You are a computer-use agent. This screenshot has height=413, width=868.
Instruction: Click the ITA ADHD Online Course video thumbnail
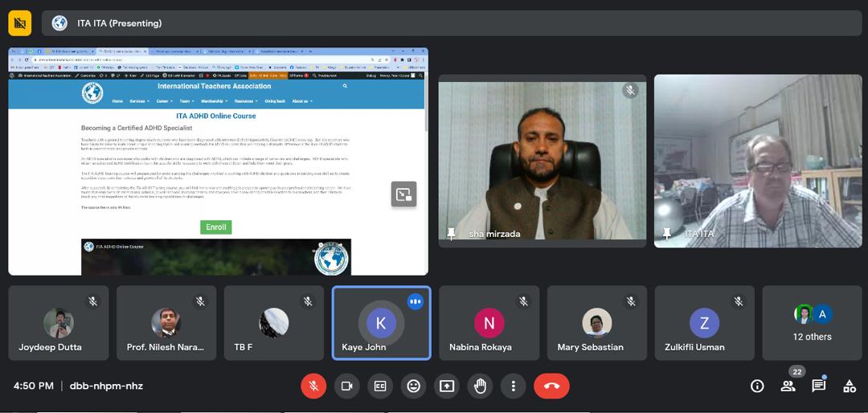pyautogui.click(x=216, y=257)
